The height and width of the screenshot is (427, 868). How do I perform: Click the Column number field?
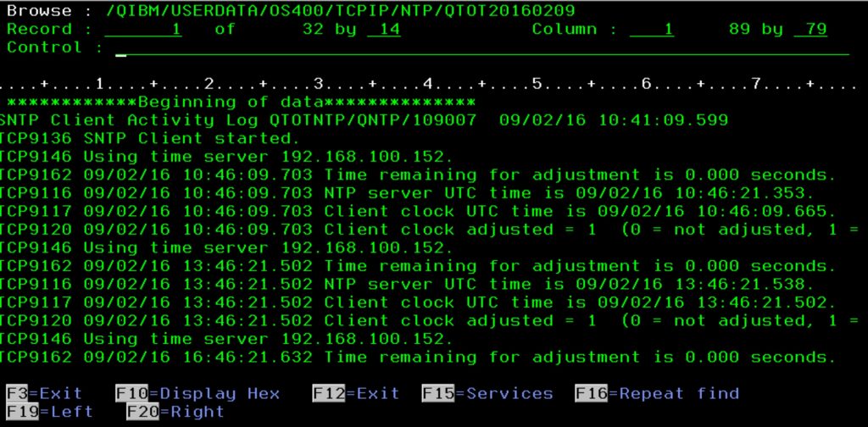coord(651,30)
